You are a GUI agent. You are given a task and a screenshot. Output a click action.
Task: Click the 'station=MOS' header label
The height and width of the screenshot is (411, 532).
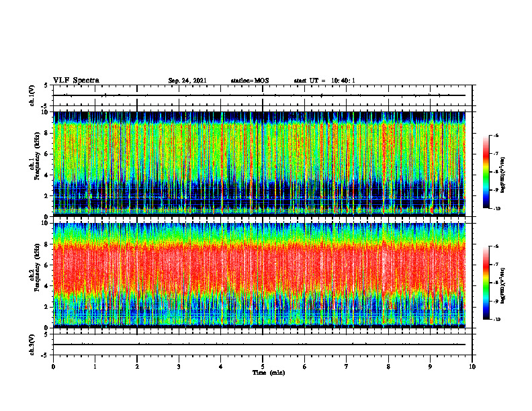250,81
